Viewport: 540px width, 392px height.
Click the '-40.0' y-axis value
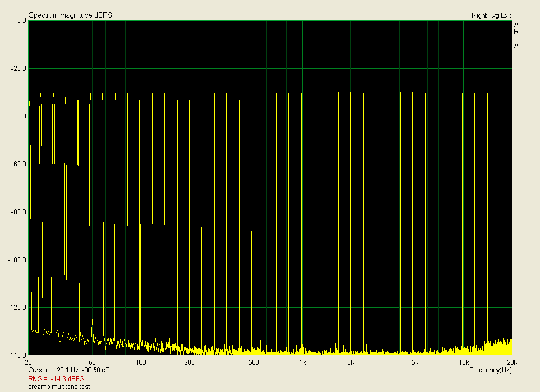[x=18, y=116]
